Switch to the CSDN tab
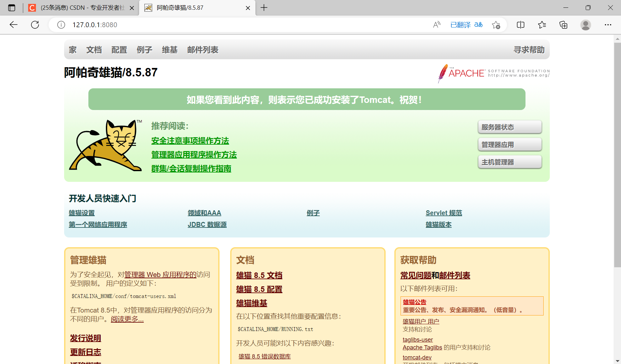Screen dimensions: 621x364 point(81,8)
